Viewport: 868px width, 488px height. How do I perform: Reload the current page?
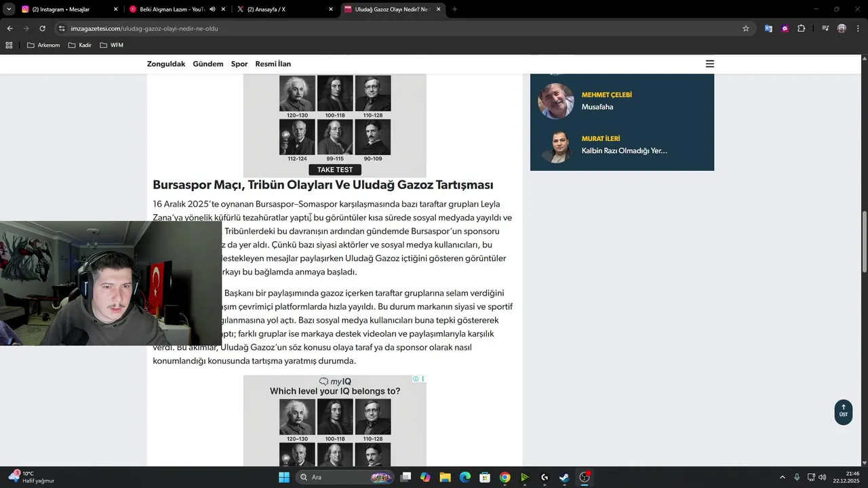(42, 28)
